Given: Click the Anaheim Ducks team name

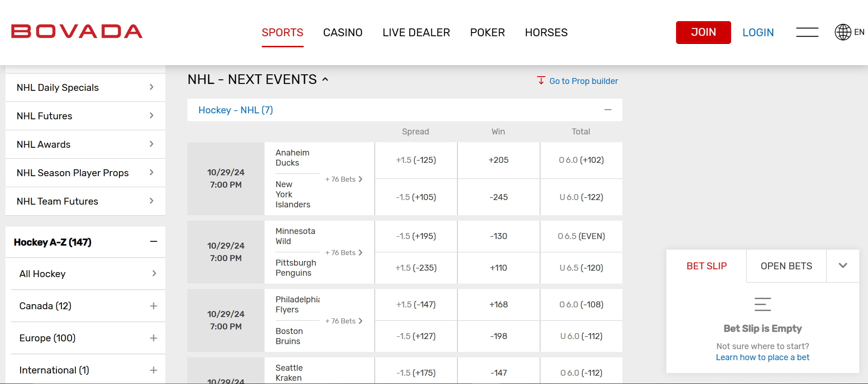Looking at the screenshot, I should tap(293, 158).
